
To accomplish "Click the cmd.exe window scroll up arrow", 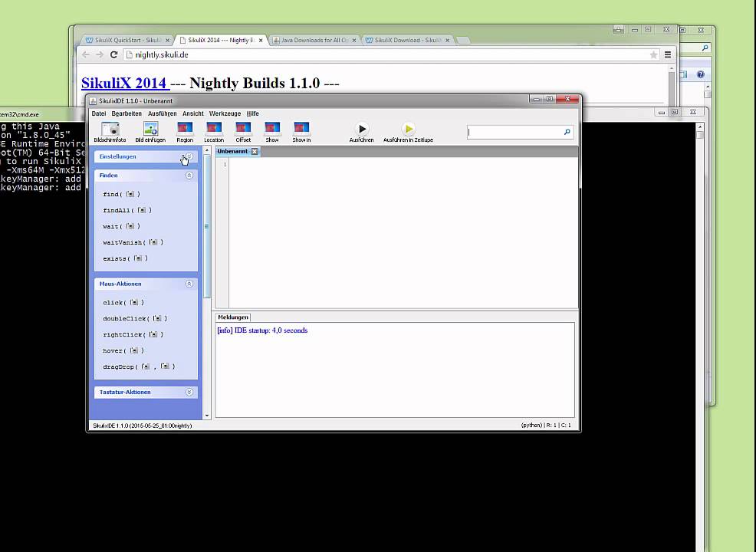I will coord(700,127).
